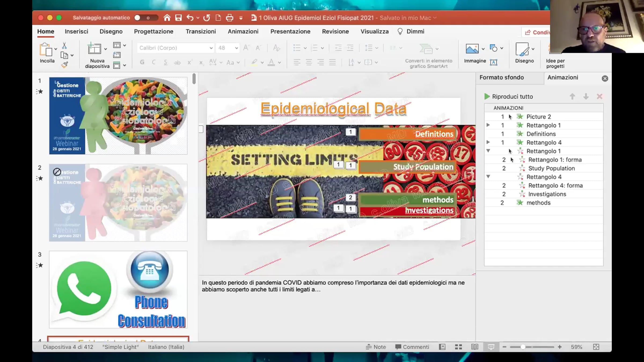The width and height of the screenshot is (644, 362).
Task: Click the New document icon in title bar
Action: click(x=218, y=18)
